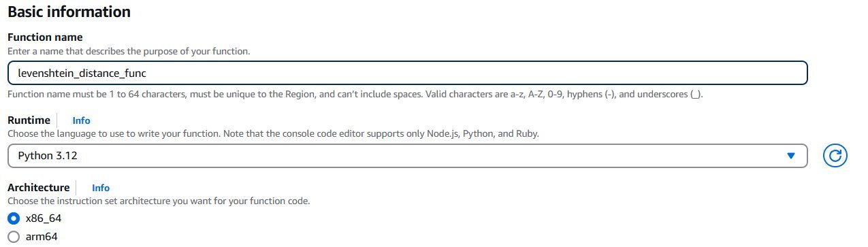Click the function name character rules hint

pos(355,94)
